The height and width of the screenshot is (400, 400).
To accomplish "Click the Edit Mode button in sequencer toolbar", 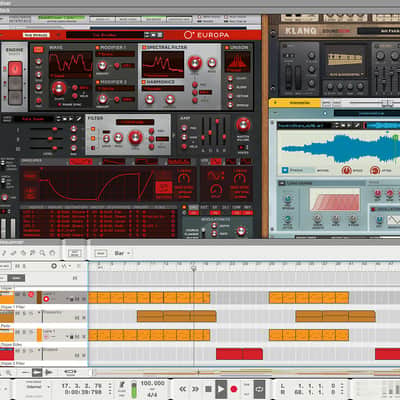I will click(x=75, y=253).
